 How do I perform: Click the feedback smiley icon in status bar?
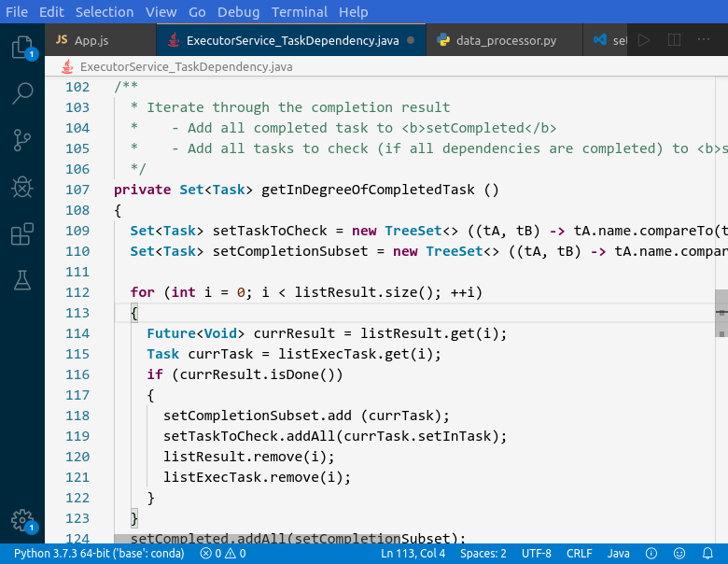(x=679, y=554)
